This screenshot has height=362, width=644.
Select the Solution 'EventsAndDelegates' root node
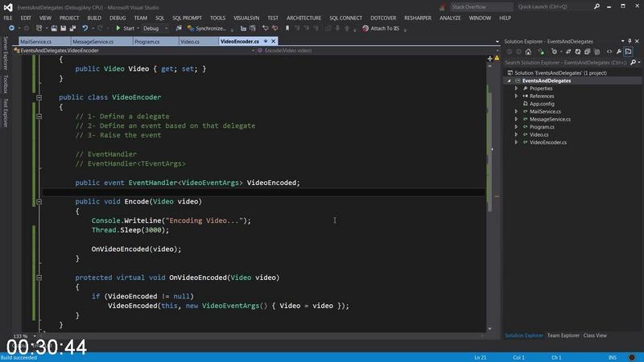[x=560, y=72]
